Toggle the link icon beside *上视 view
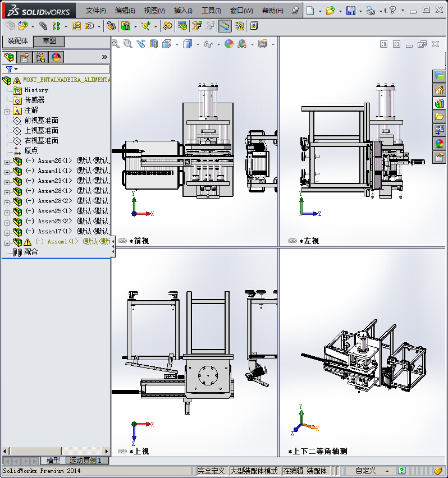Viewport: 448px width, 478px height. [x=122, y=451]
